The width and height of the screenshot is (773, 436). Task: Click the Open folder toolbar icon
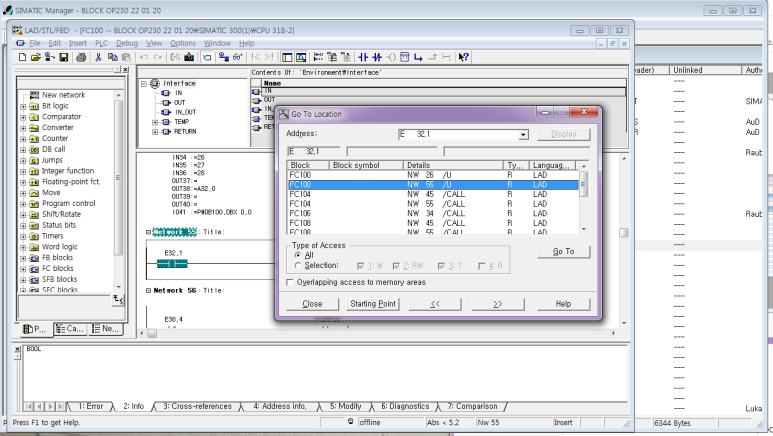35,57
